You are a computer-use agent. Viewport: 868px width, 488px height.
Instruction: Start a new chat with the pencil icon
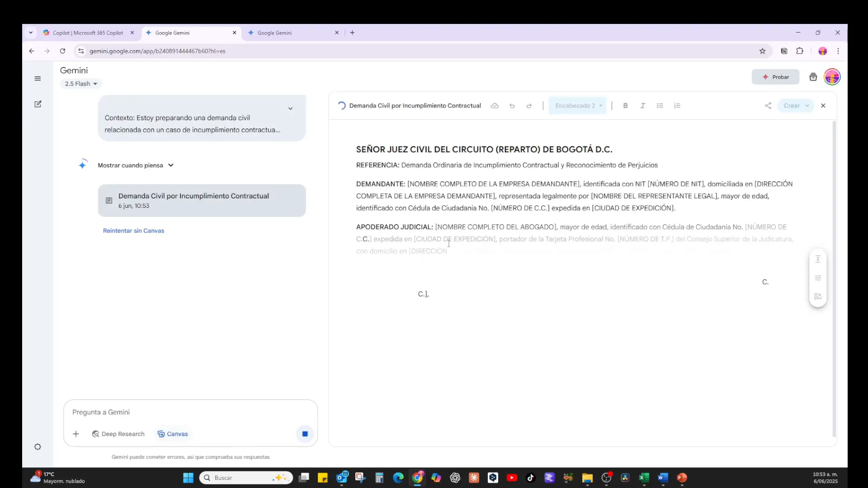click(38, 104)
